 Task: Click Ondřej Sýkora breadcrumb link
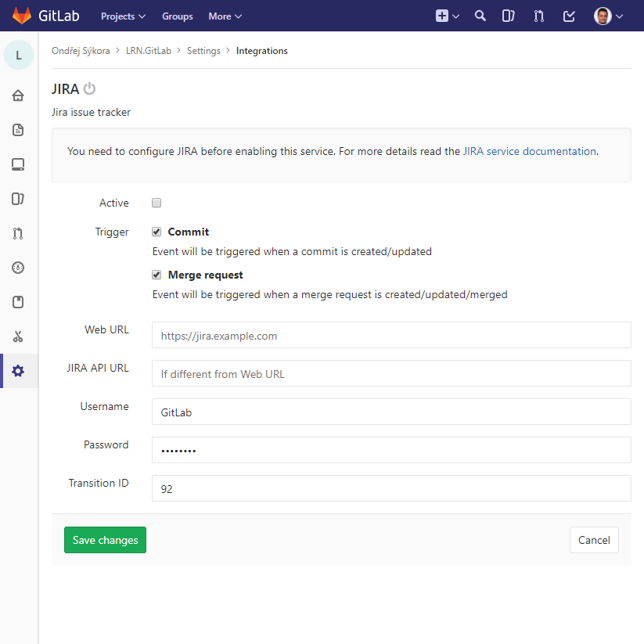pyautogui.click(x=81, y=51)
